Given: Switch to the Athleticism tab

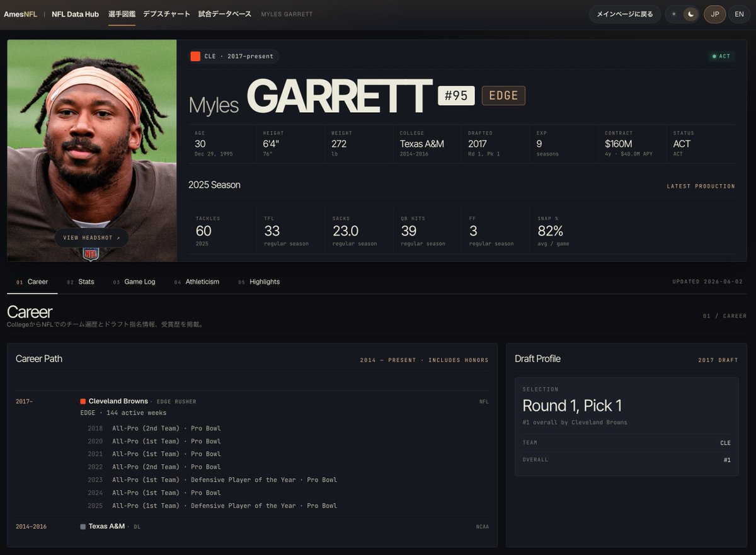Looking at the screenshot, I should (197, 282).
